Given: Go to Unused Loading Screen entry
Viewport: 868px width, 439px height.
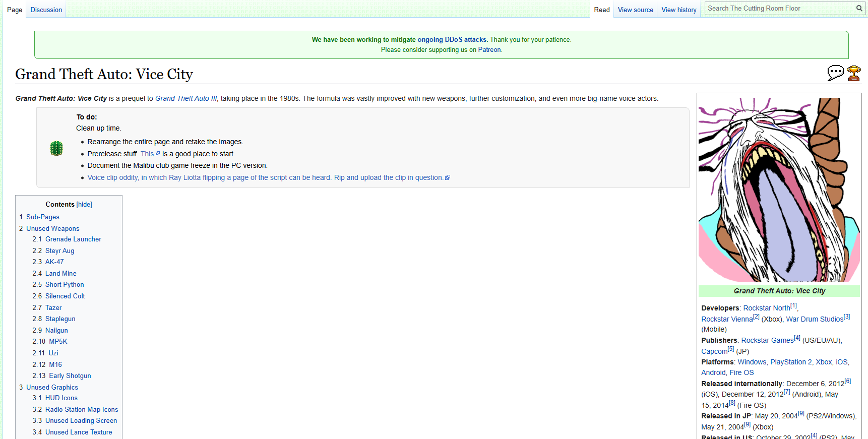Looking at the screenshot, I should click(x=81, y=420).
